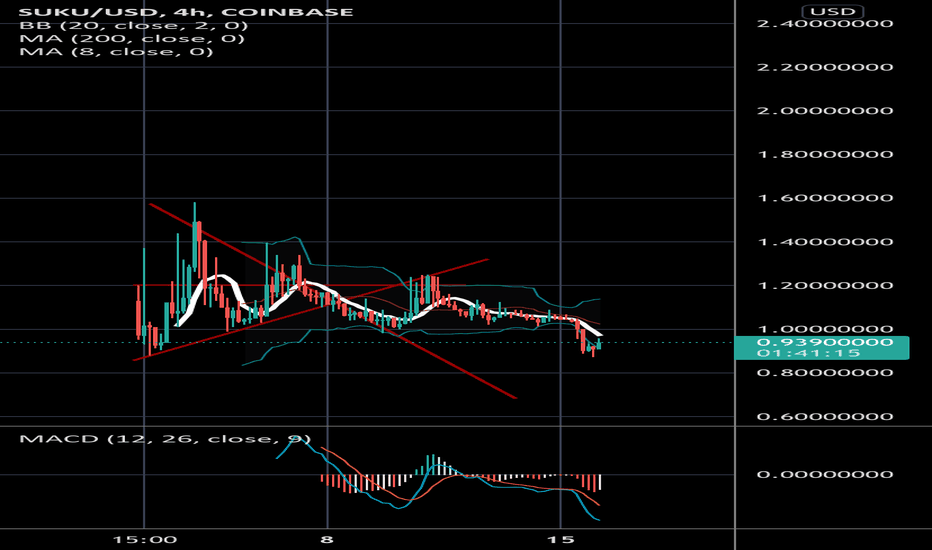Select the MA (200, close, 0) indicator label
Viewport: 932px width, 550px height.
click(x=132, y=39)
